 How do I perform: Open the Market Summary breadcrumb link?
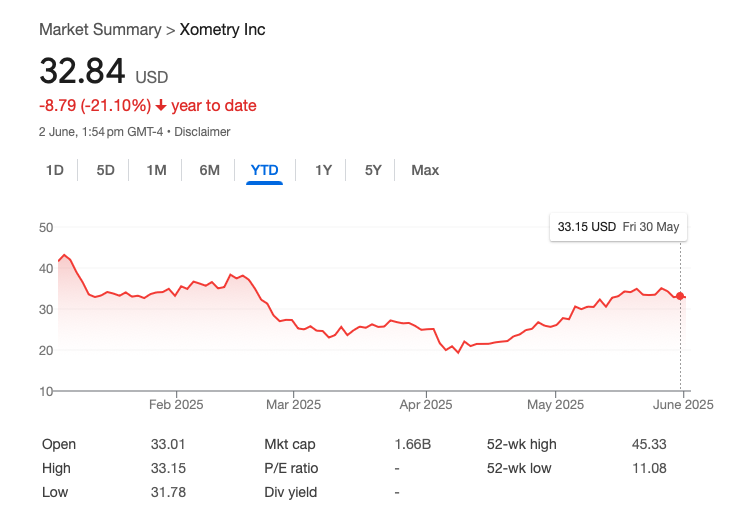[100, 29]
